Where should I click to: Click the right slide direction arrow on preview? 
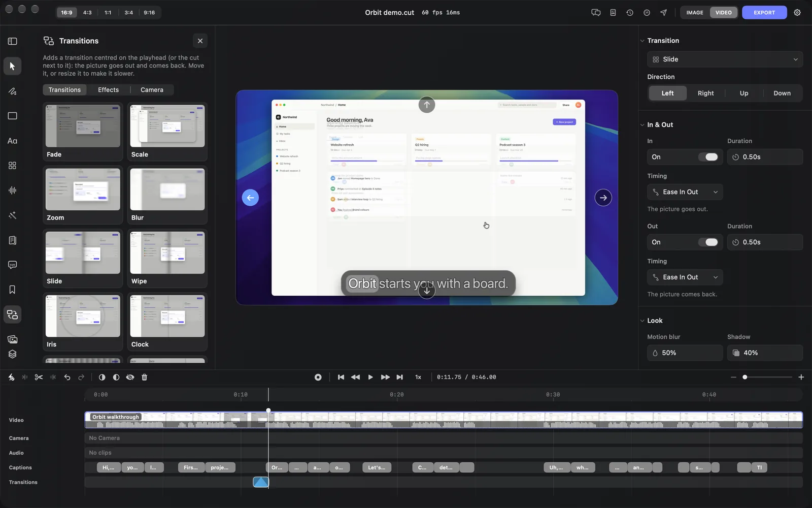[x=603, y=198]
